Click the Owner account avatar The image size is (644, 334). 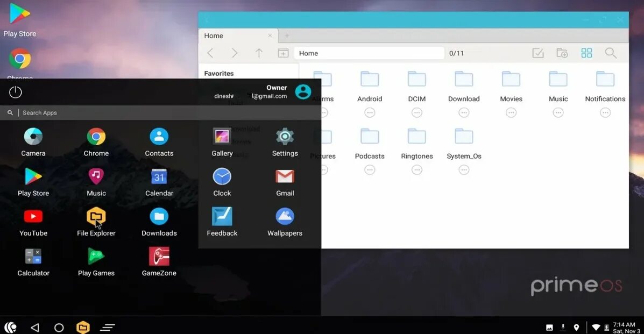point(303,91)
